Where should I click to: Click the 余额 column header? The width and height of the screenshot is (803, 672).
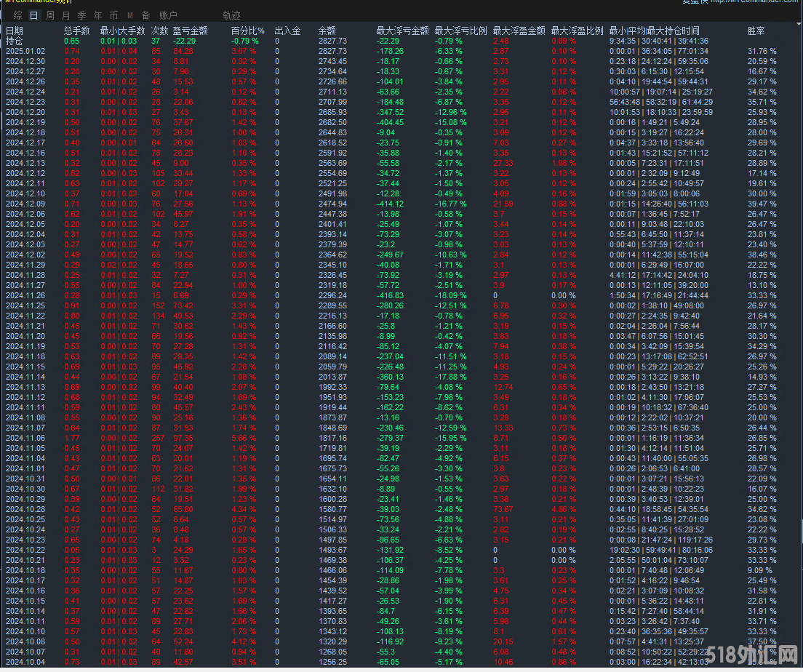coord(327,31)
